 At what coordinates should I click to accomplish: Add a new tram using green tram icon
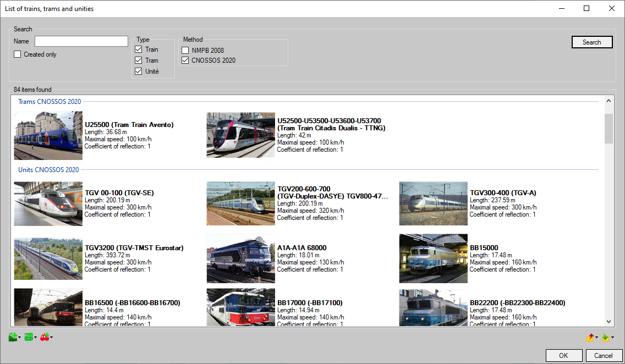coord(29,337)
